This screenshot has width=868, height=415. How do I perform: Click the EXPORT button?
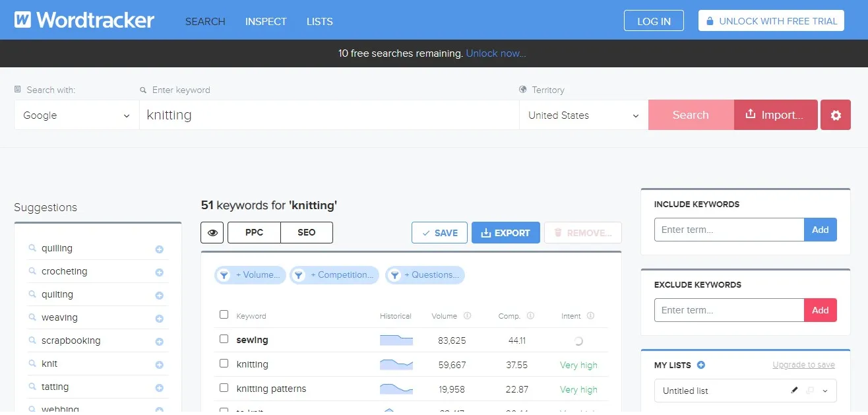point(506,233)
